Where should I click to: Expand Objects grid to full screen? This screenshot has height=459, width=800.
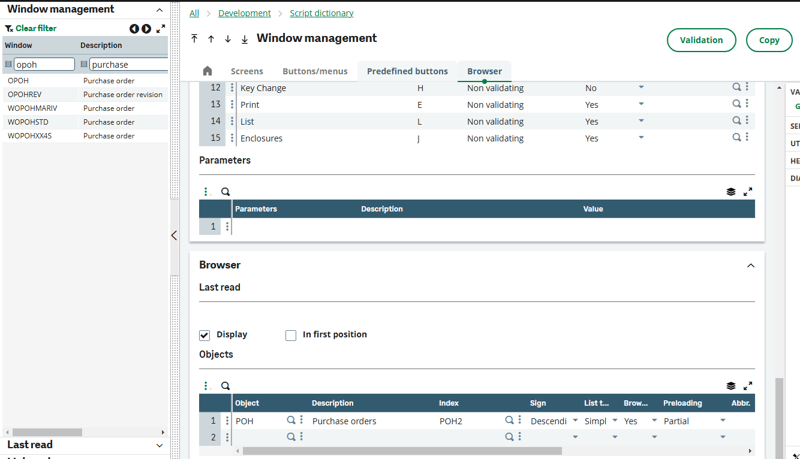(x=747, y=386)
